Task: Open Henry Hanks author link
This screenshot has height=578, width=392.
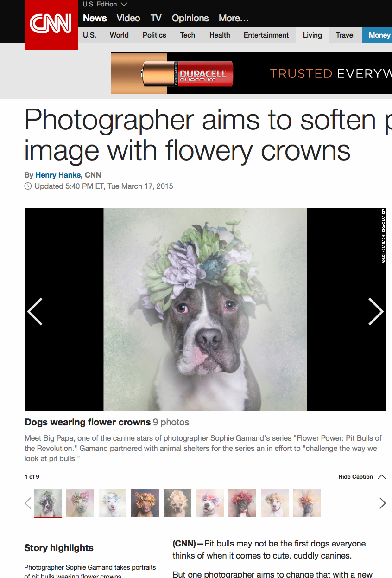Action: [58, 175]
